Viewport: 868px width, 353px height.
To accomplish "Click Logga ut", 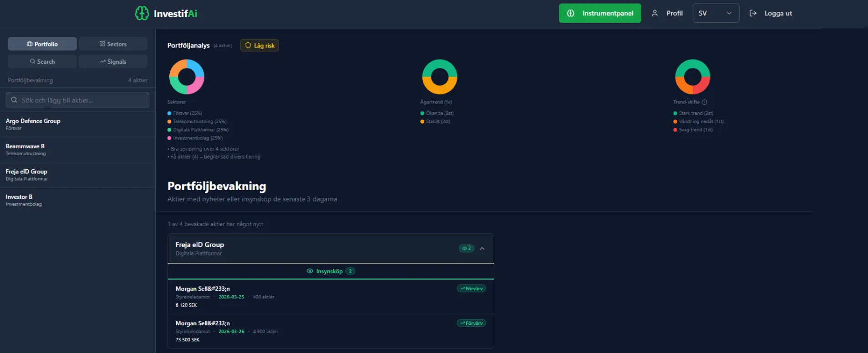I will coord(771,13).
